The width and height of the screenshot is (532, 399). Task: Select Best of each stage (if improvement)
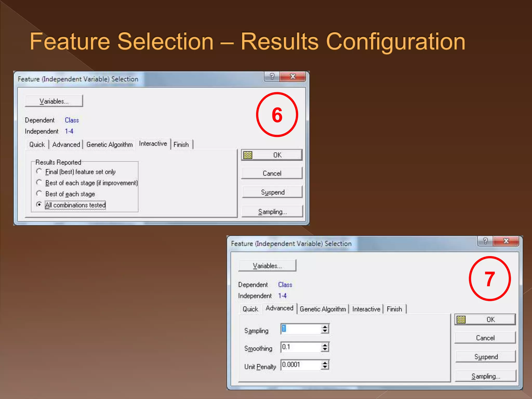click(x=39, y=182)
